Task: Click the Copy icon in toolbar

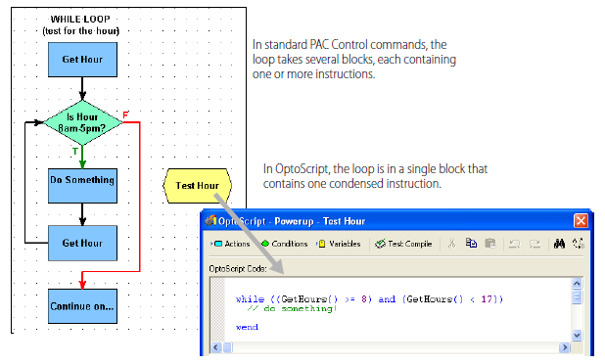Action: click(471, 243)
